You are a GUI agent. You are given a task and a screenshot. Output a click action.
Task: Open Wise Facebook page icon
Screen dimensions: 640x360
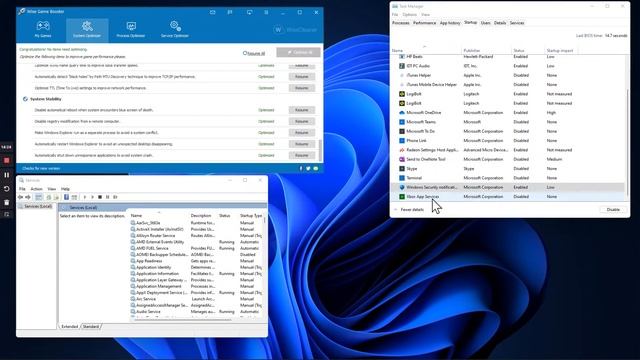tap(301, 168)
